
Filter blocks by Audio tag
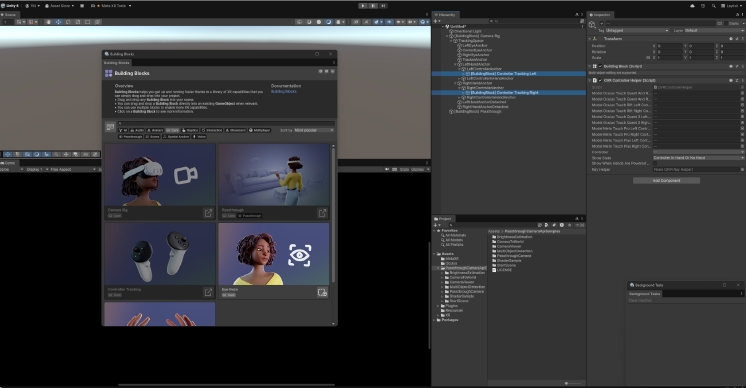(x=137, y=130)
